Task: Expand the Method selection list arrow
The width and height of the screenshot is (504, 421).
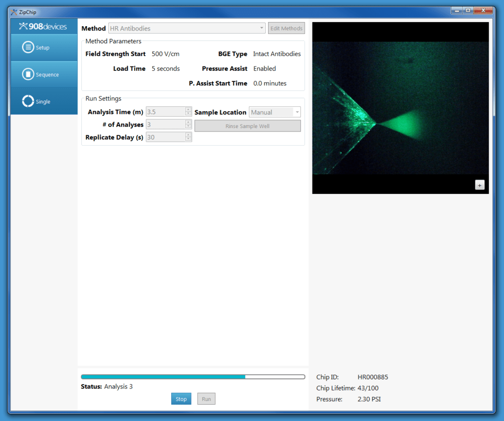Action: (x=261, y=28)
